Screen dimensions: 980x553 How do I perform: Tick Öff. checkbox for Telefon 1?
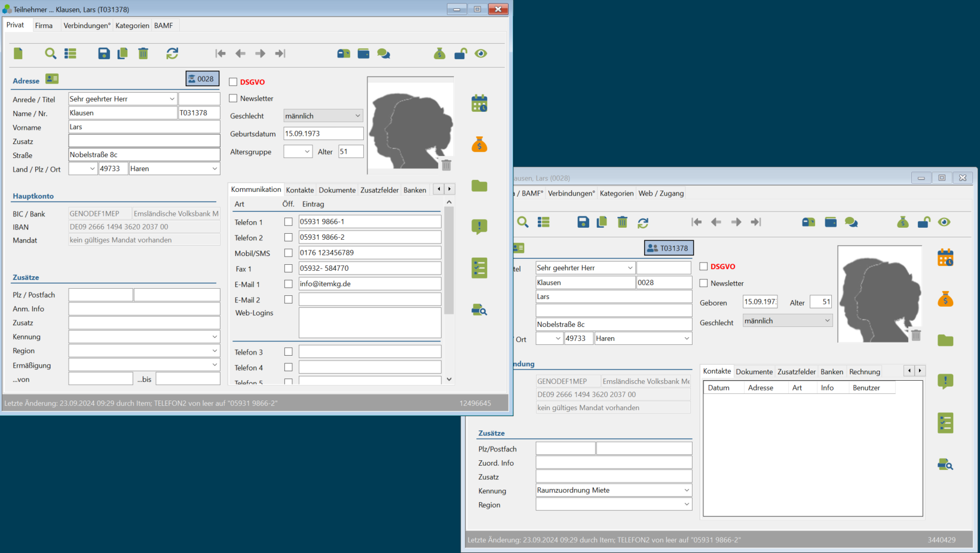288,222
